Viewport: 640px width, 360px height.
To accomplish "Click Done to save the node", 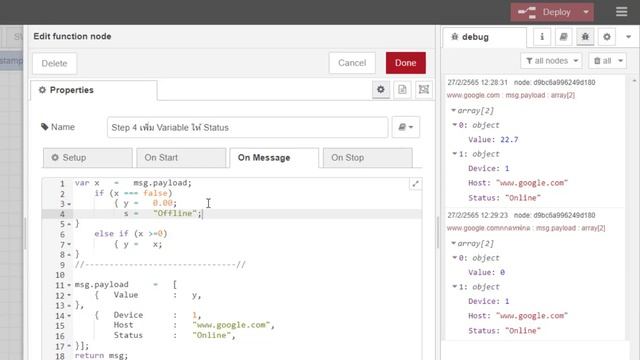I will [405, 63].
